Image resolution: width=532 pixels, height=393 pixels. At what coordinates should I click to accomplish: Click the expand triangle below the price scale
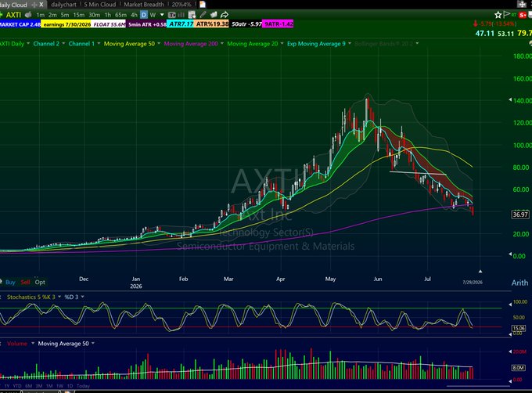480,271
